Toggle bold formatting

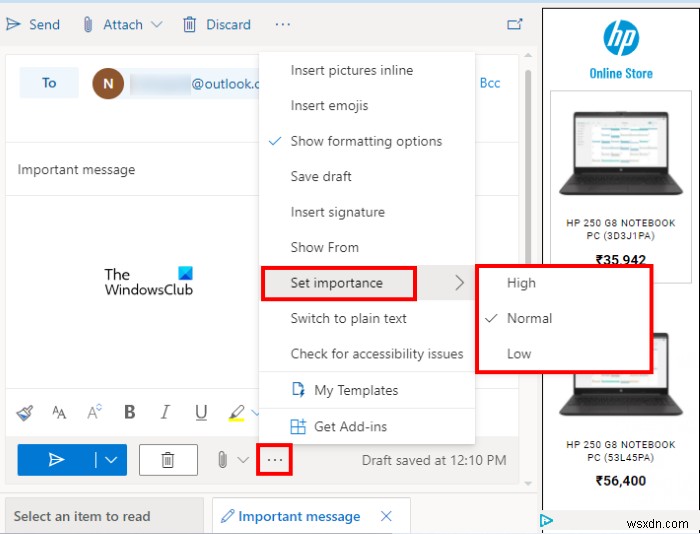[129, 412]
